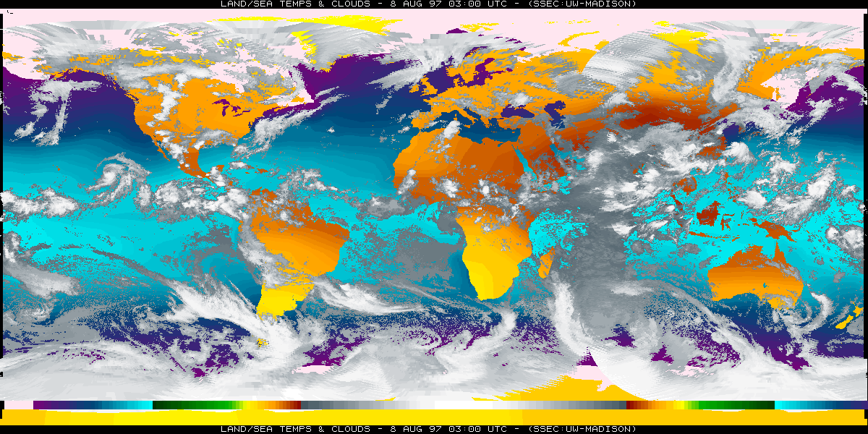Viewport: 868px width, 434px height.
Task: Select the dark red hot region in Central Asia
Action: click(651, 116)
